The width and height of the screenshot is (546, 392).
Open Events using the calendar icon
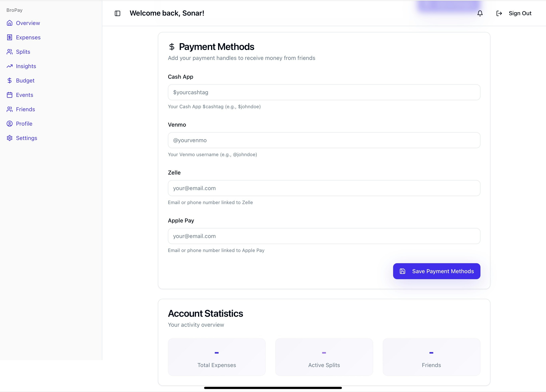point(10,95)
